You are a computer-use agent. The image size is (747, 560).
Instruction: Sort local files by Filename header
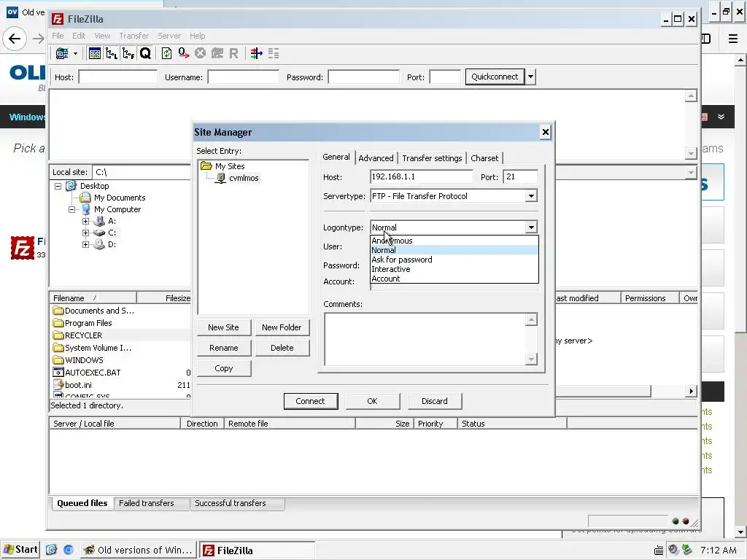pos(93,298)
